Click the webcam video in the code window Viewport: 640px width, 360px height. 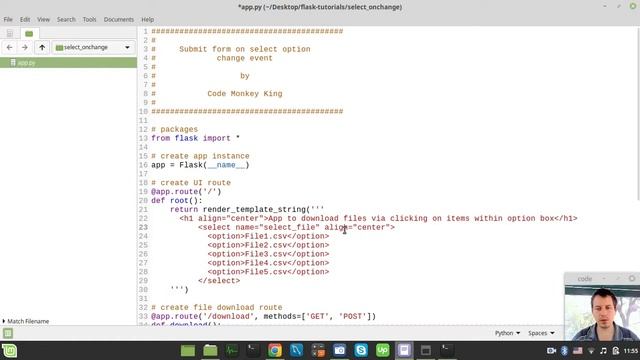[x=602, y=313]
